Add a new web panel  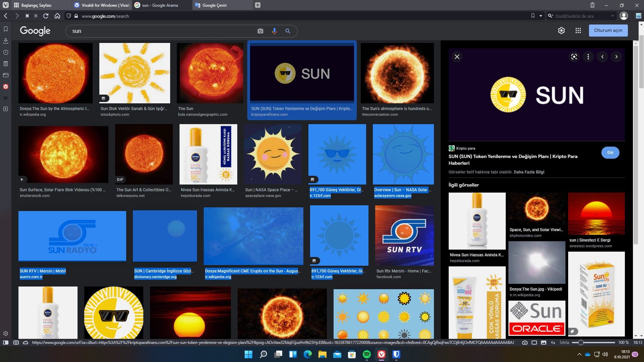6,109
